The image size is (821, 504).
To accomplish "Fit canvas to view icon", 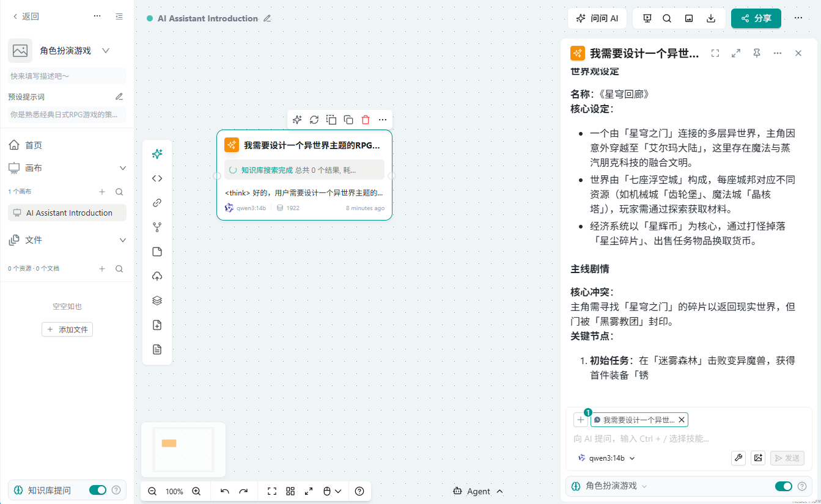I will tap(272, 491).
